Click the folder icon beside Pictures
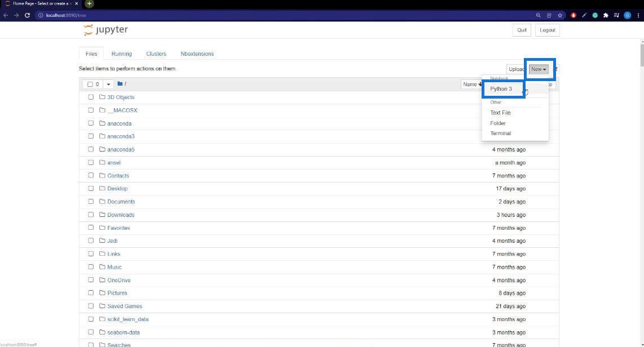 pos(102,293)
